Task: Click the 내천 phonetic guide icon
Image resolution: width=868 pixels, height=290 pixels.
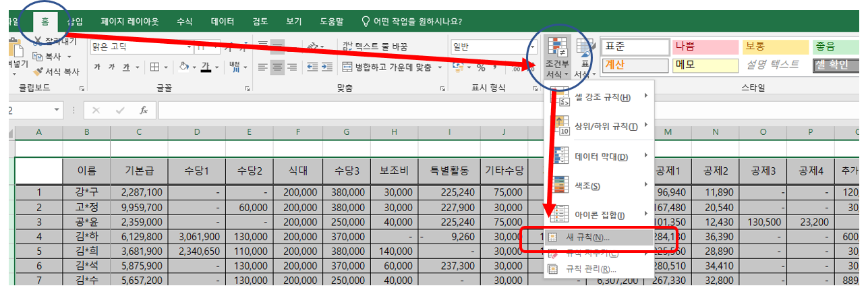Action: click(x=233, y=67)
